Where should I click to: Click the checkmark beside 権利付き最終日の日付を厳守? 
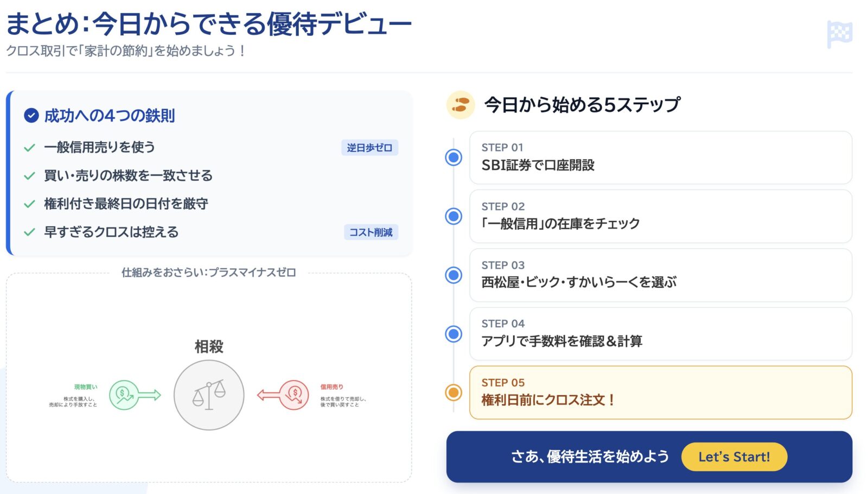coord(30,204)
